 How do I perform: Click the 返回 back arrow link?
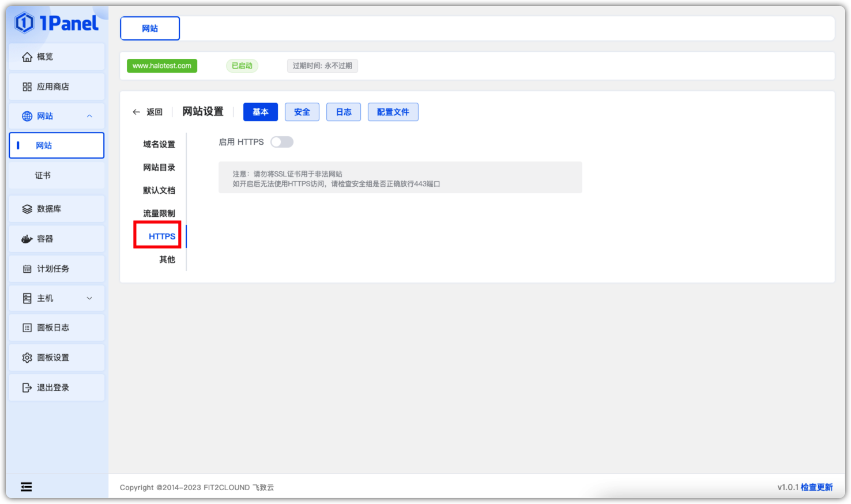coord(148,112)
